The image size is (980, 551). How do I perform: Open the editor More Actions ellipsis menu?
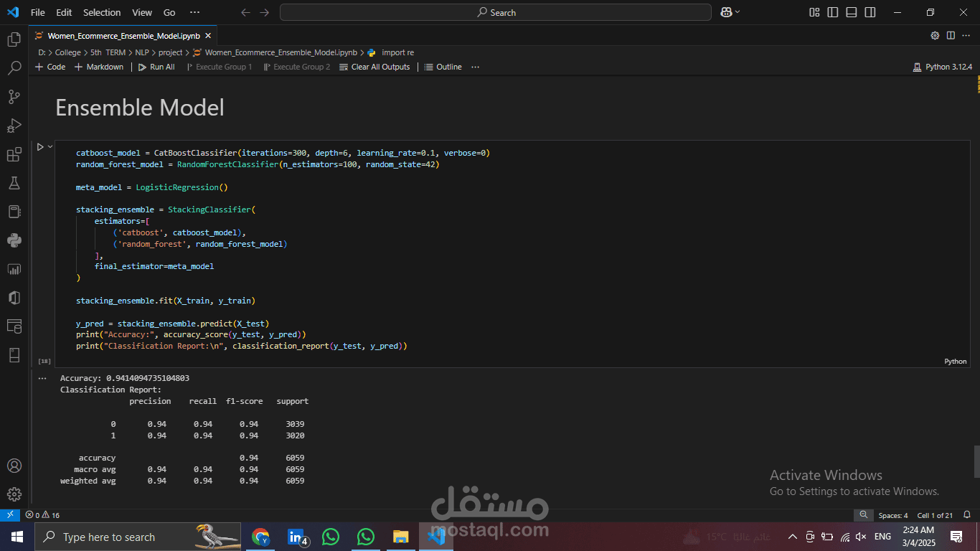[966, 35]
